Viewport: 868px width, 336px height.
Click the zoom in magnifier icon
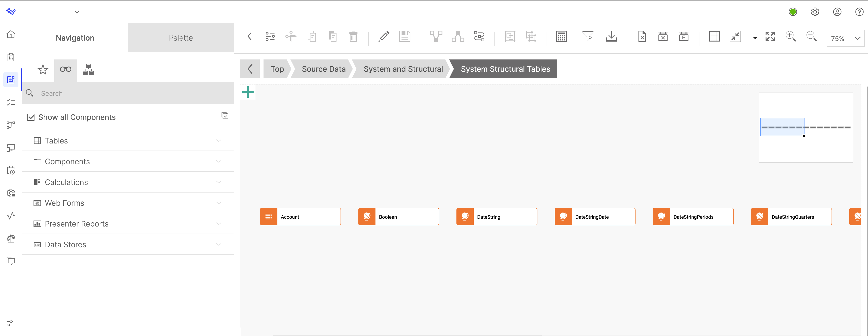click(791, 36)
